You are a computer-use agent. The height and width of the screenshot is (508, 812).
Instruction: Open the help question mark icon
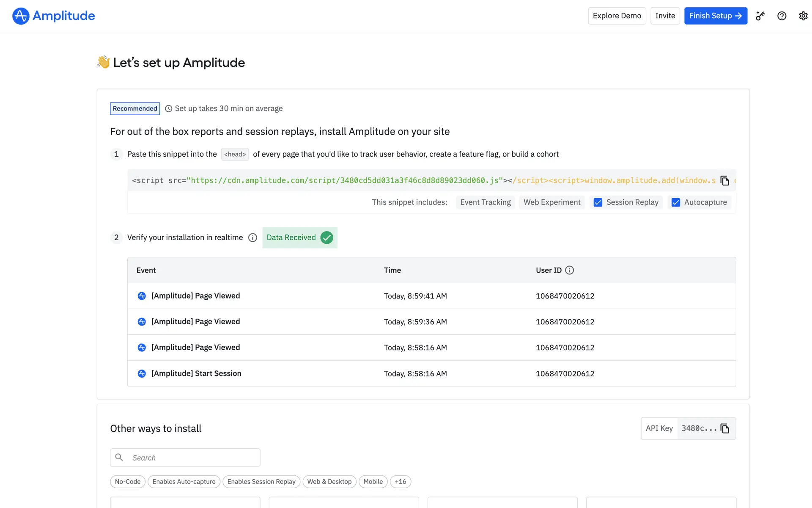click(x=782, y=16)
